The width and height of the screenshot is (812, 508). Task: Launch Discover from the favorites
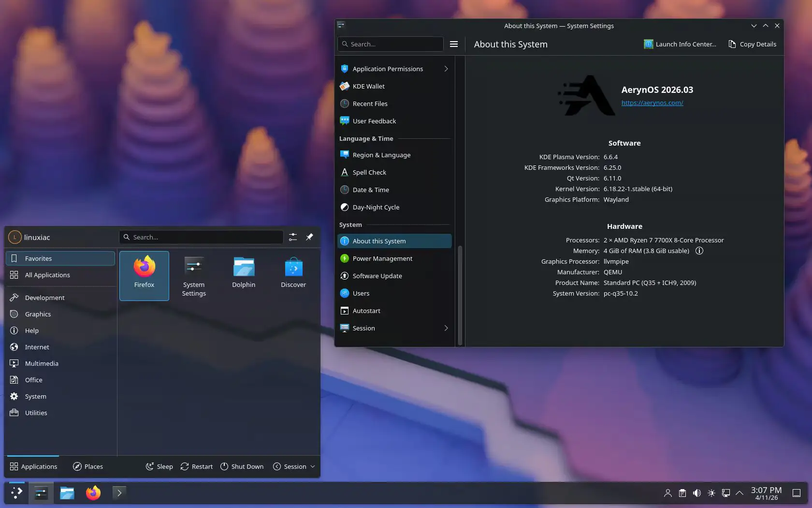(293, 275)
